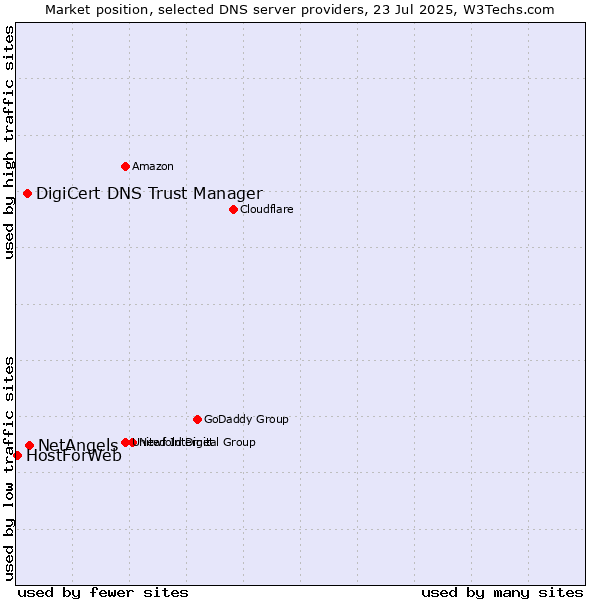Select the red HostForWeb data point
Image resolution: width=600 pixels, height=600 pixels.
(x=17, y=455)
